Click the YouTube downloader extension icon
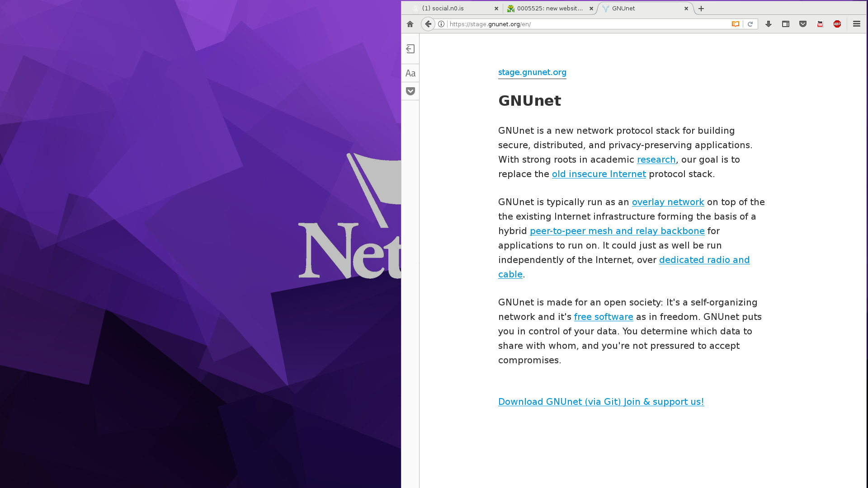This screenshot has width=868, height=488. click(x=820, y=24)
